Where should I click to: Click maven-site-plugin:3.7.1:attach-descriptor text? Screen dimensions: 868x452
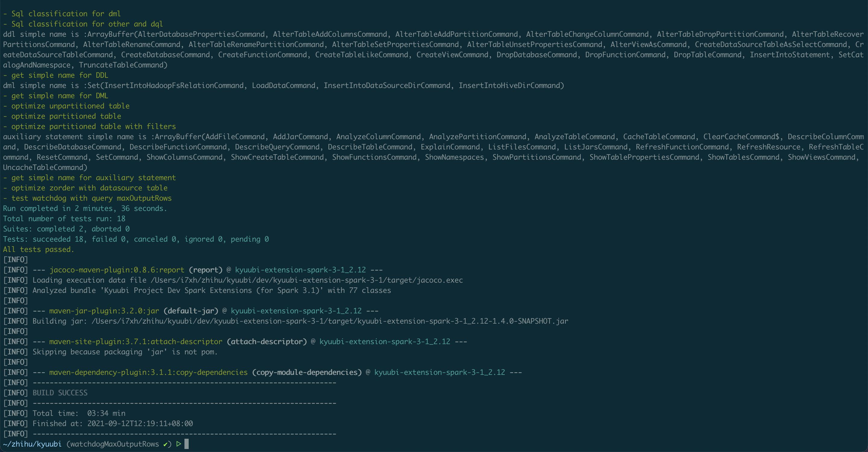coord(136,341)
